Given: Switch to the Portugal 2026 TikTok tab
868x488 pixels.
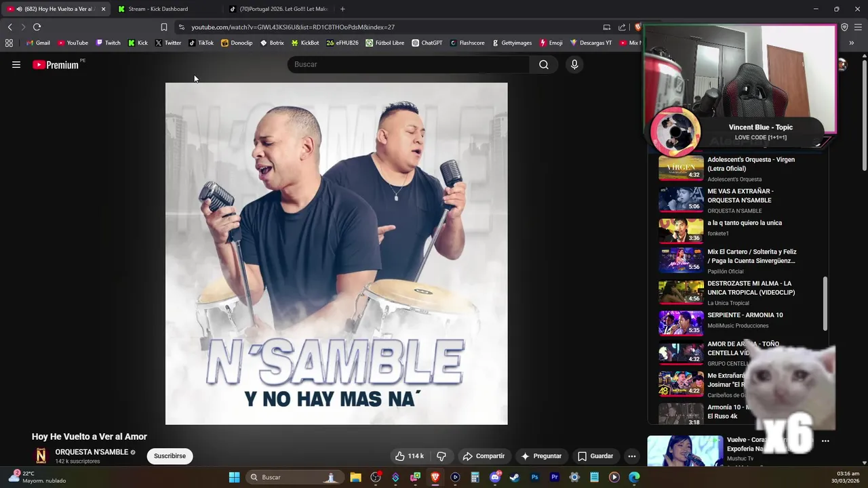Looking at the screenshot, I should [x=278, y=9].
